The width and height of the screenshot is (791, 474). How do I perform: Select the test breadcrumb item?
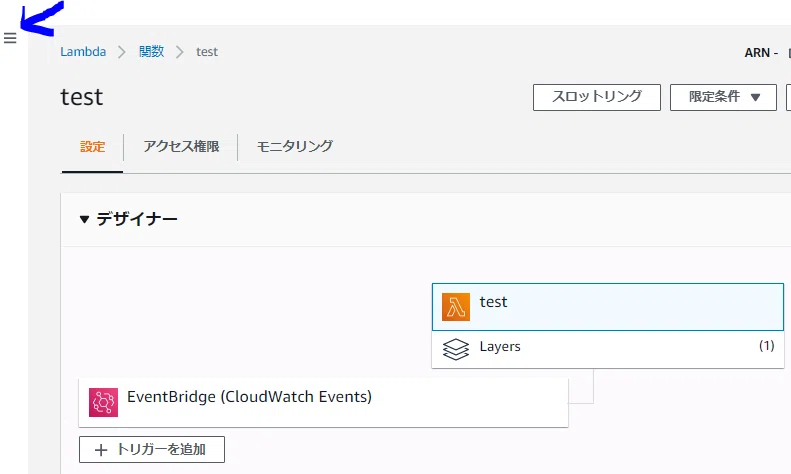click(207, 51)
